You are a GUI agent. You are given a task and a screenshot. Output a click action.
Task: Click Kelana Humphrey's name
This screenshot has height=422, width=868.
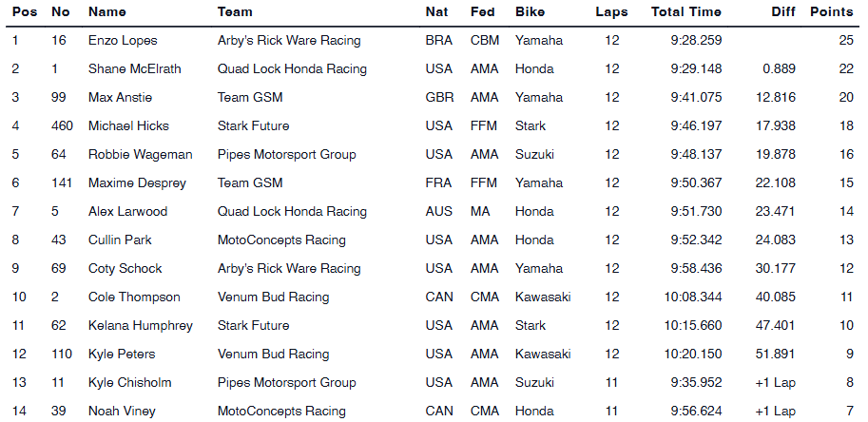pyautogui.click(x=140, y=326)
